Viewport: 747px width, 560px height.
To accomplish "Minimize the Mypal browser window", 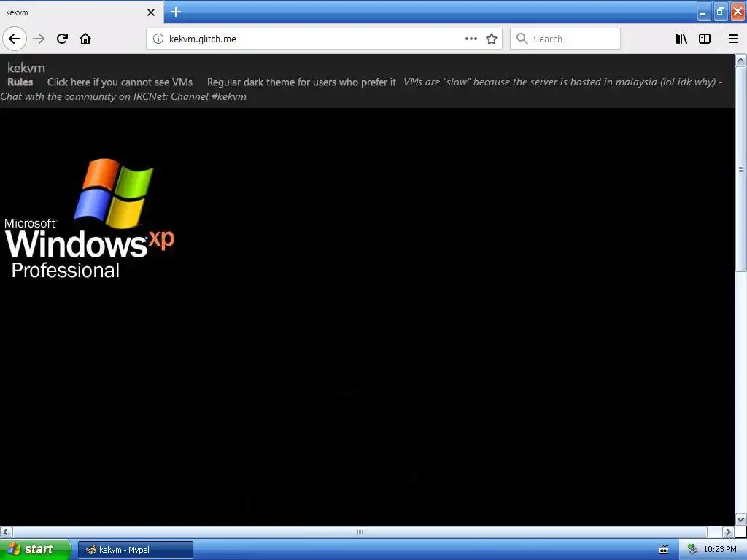I will point(704,12).
